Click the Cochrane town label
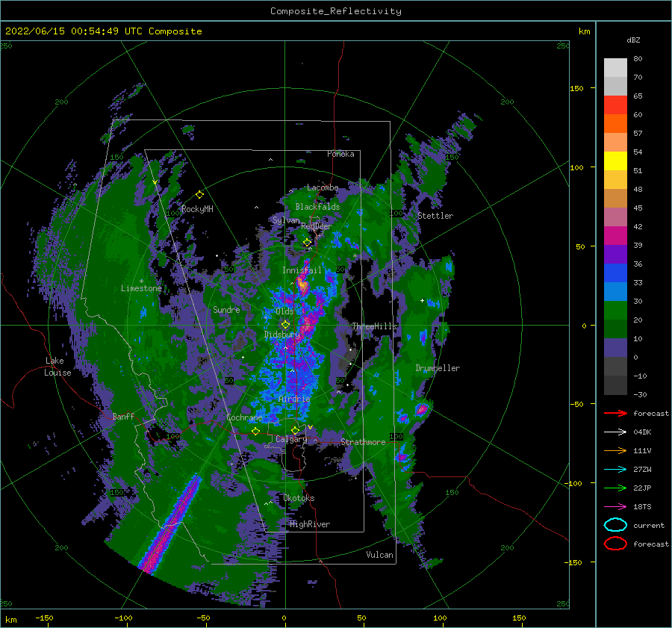 pyautogui.click(x=244, y=417)
